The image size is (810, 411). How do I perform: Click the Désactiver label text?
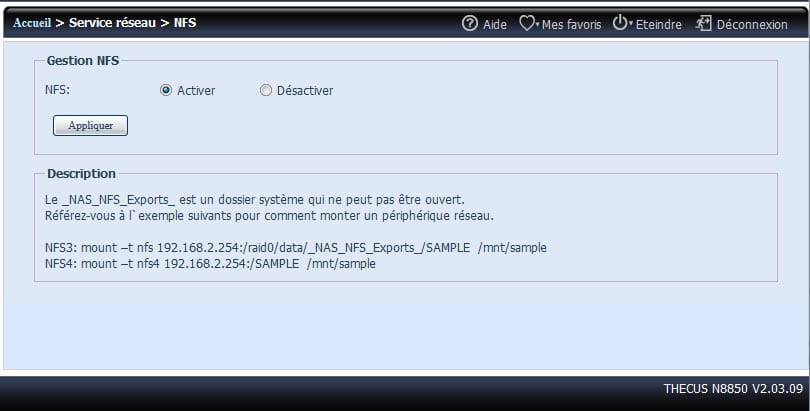305,90
